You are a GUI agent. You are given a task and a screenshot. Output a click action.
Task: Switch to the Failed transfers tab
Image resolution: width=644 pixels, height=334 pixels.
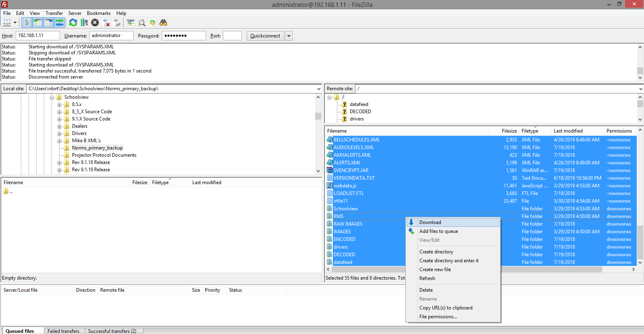tap(63, 331)
